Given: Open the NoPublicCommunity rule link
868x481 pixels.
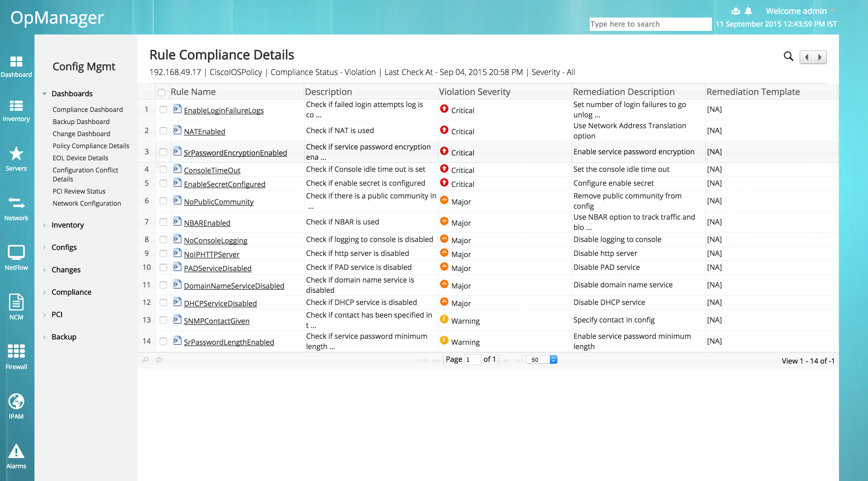Looking at the screenshot, I should click(x=218, y=202).
